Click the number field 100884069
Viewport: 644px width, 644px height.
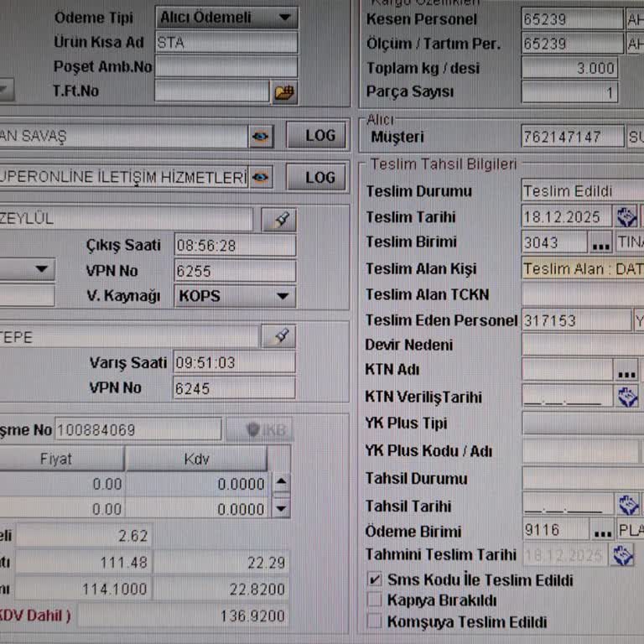coord(138,430)
